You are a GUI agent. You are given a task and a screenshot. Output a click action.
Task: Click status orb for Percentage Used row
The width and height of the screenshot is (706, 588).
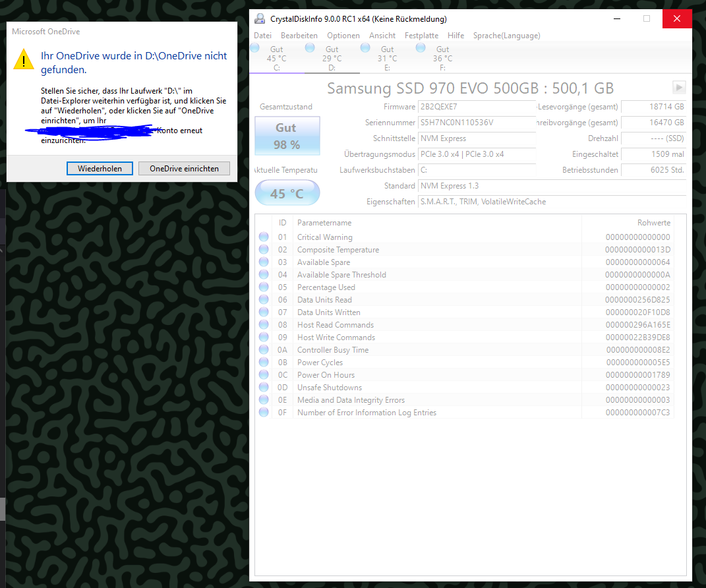(264, 287)
